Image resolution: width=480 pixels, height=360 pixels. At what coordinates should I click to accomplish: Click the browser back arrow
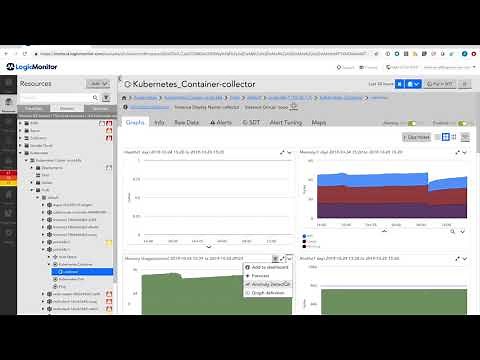point(6,54)
